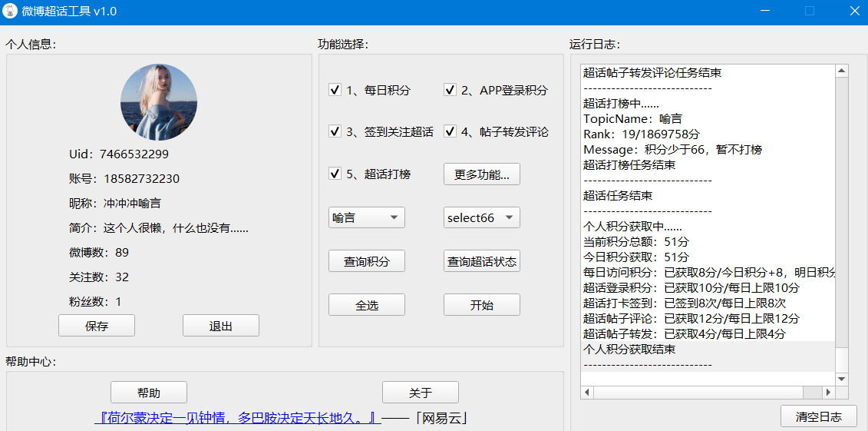The width and height of the screenshot is (868, 431).
Task: Uncheck 签到关注超话 option
Action: tap(335, 132)
